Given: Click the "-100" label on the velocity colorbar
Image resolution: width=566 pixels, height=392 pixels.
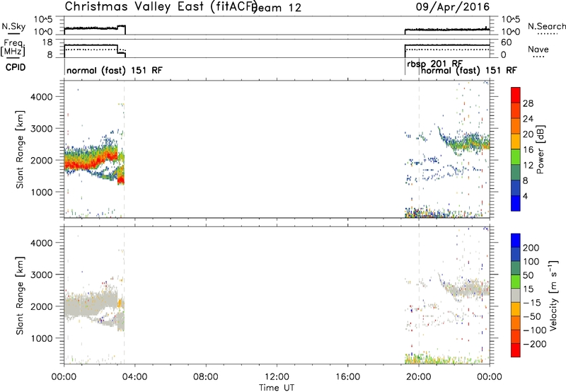Looking at the screenshot, I should point(535,330).
